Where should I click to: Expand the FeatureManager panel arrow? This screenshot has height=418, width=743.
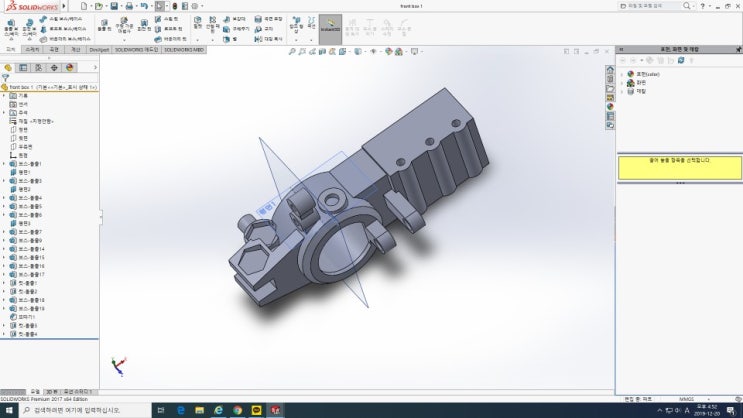pos(95,68)
